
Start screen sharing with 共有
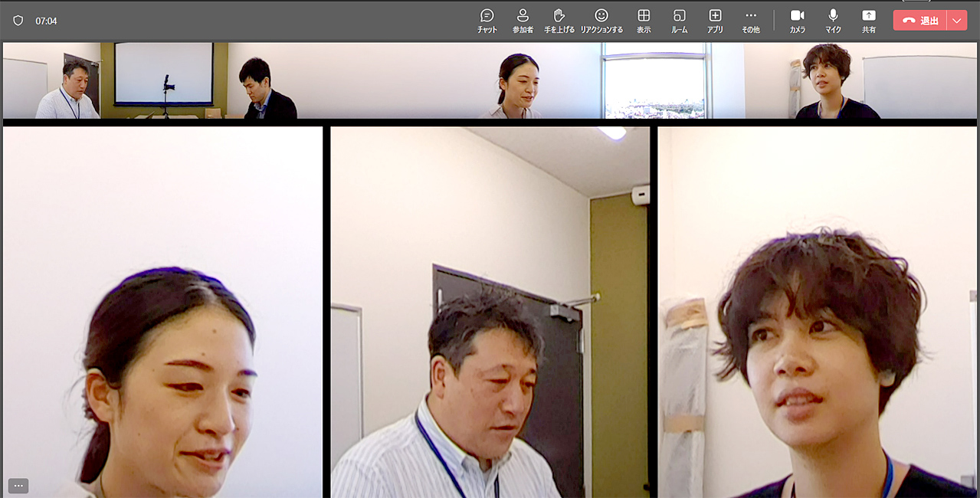tap(868, 20)
